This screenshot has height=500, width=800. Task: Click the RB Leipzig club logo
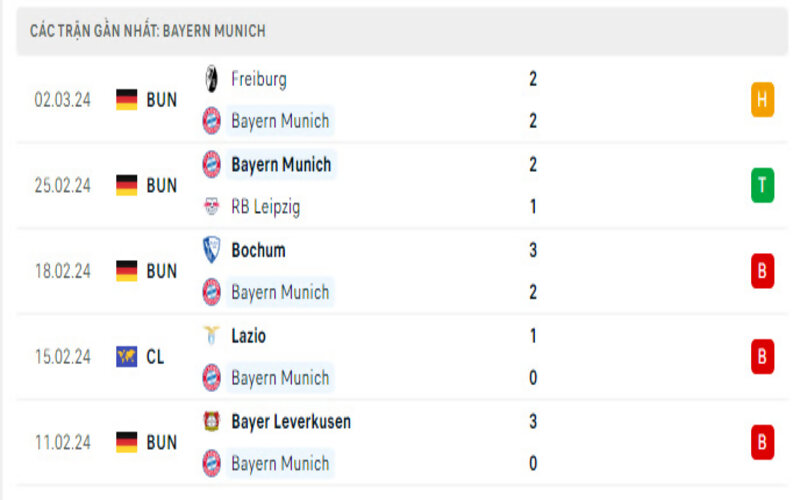point(211,207)
